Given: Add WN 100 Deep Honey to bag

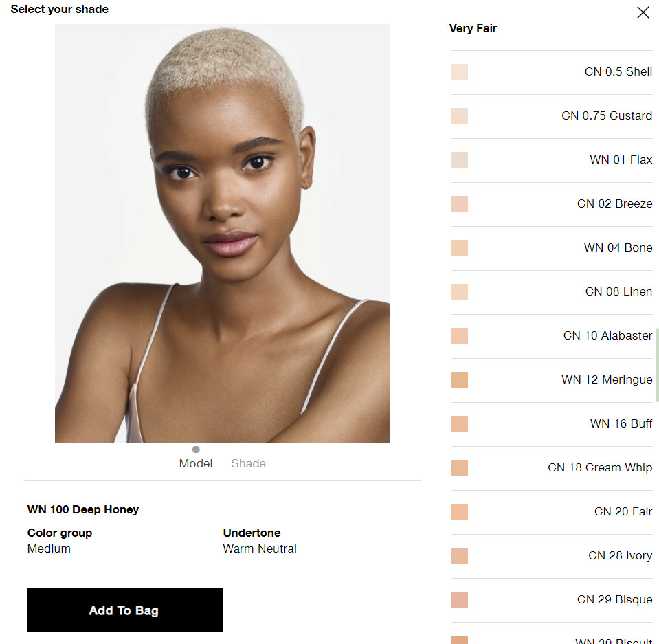Looking at the screenshot, I should pos(124,610).
